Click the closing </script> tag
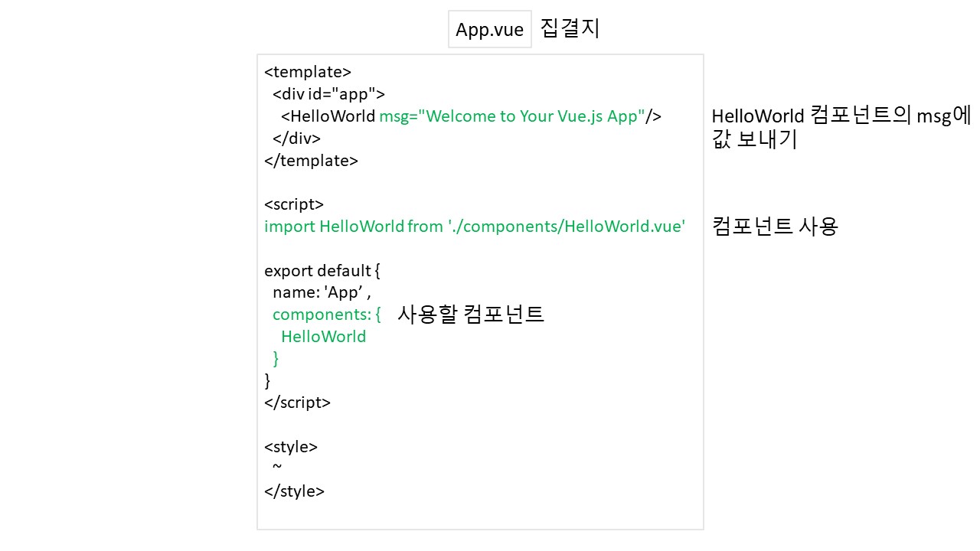The image size is (980, 551). point(297,403)
